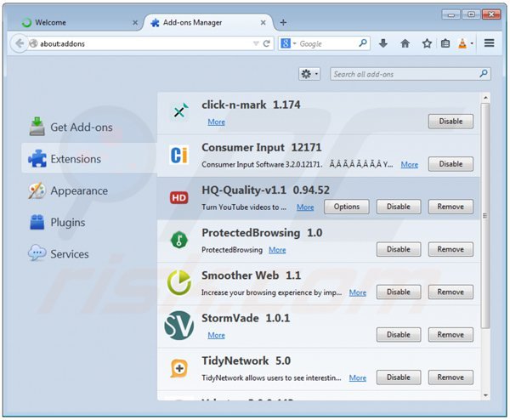This screenshot has width=510, height=420.
Task: Disable the Consumer Input extension
Action: click(450, 164)
